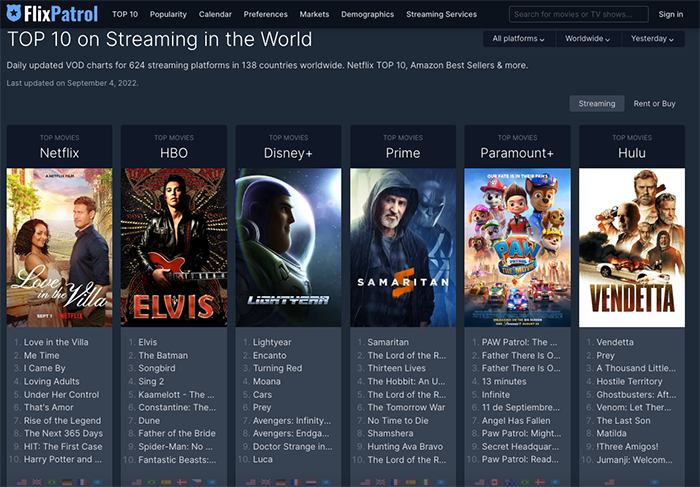
Task: Open !Three Amigos! in Hulu list
Action: (x=627, y=446)
